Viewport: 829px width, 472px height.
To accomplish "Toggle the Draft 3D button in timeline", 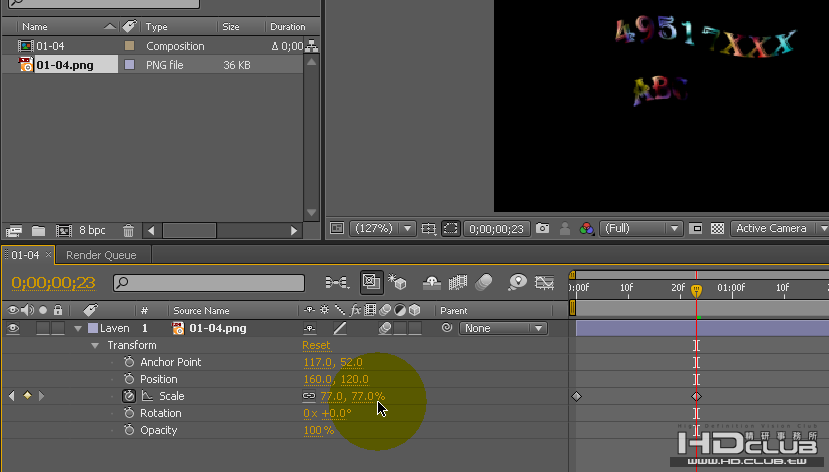I will (397, 282).
